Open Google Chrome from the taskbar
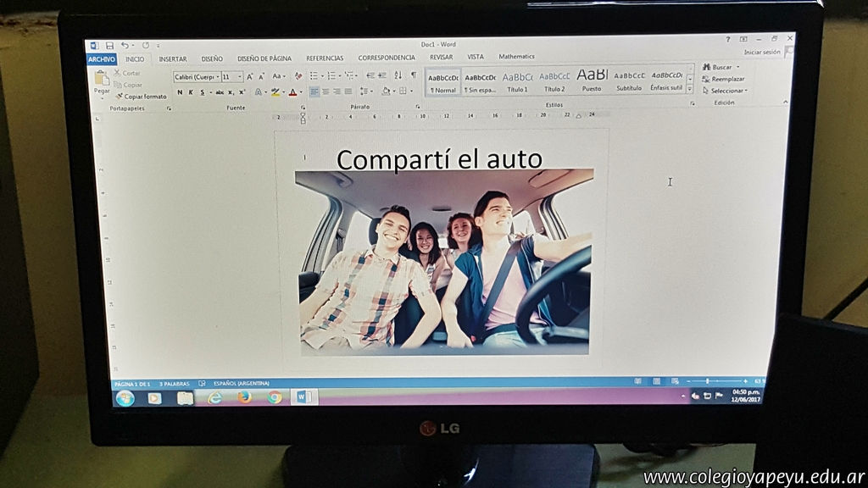The height and width of the screenshot is (488, 868). [x=274, y=396]
